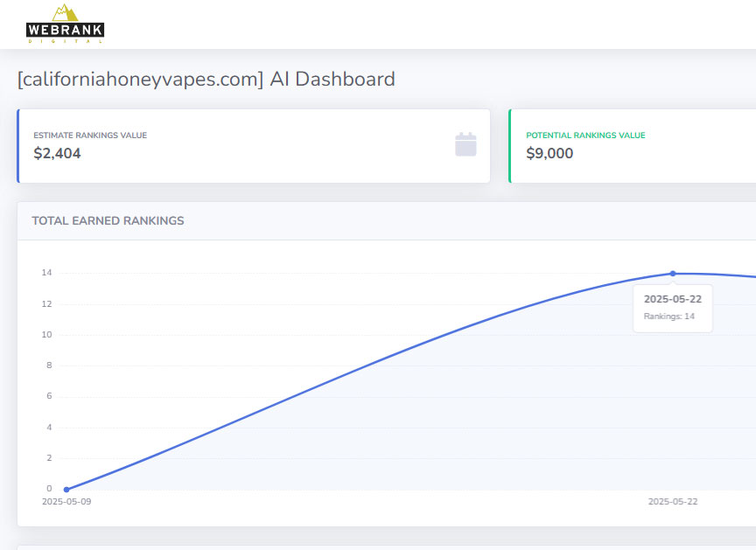Image resolution: width=756 pixels, height=550 pixels.
Task: Click the $2,404 estimate value
Action: coord(57,154)
